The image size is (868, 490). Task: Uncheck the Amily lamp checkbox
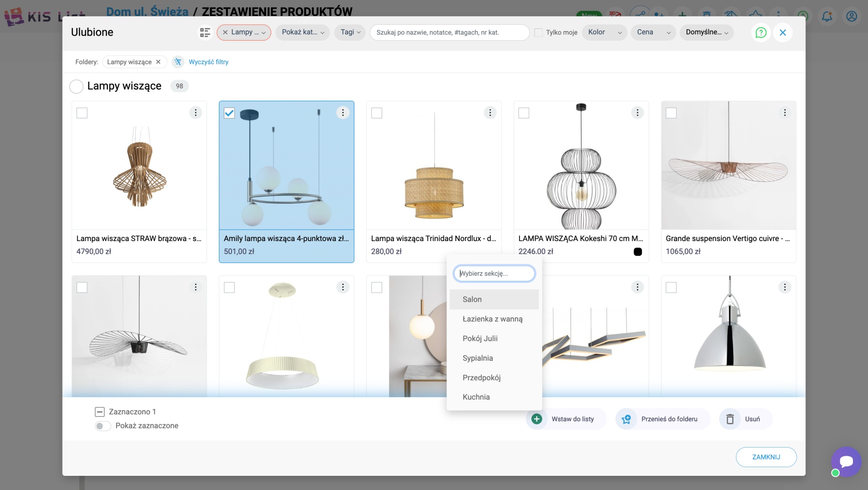tap(229, 113)
